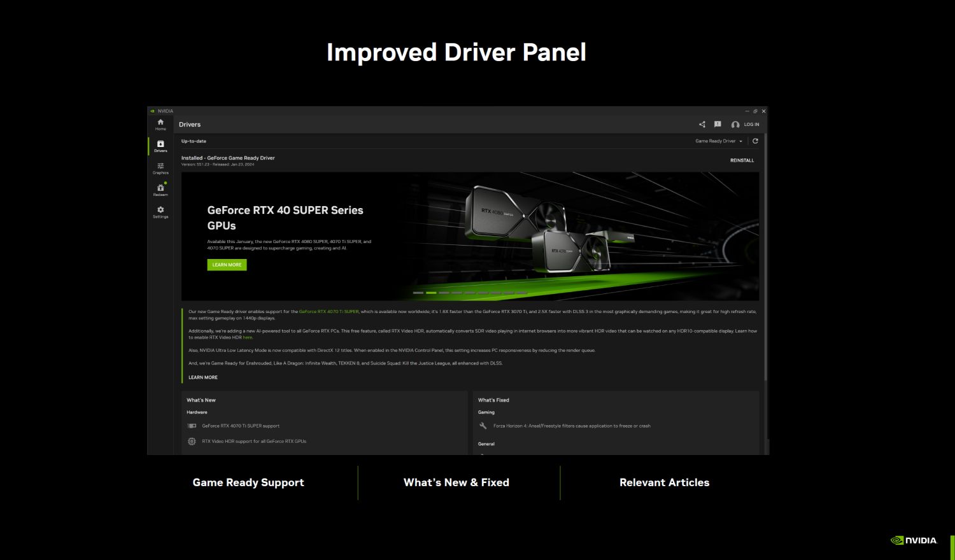955x560 pixels.
Task: Open LEARN MORE link below release notes
Action: coord(203,377)
